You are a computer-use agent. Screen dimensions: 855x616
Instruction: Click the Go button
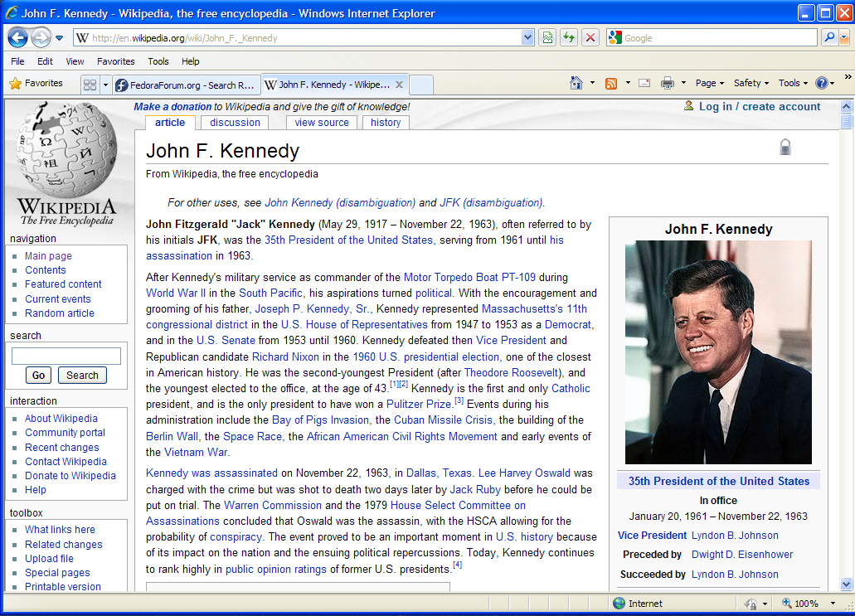(38, 375)
